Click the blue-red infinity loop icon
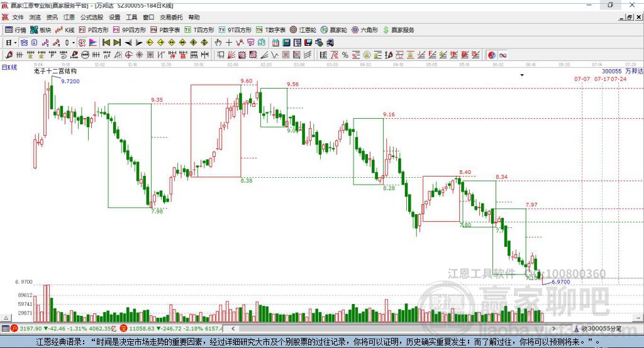644x348 pixels. pos(502,55)
